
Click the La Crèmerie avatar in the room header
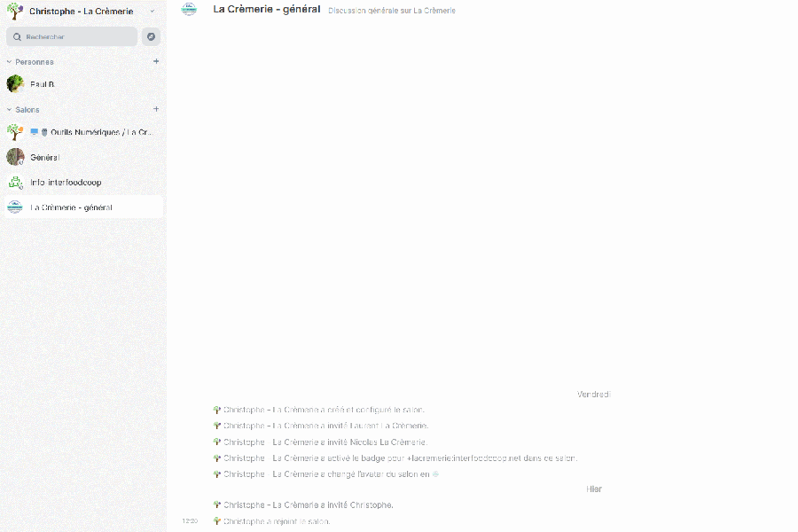click(x=189, y=10)
